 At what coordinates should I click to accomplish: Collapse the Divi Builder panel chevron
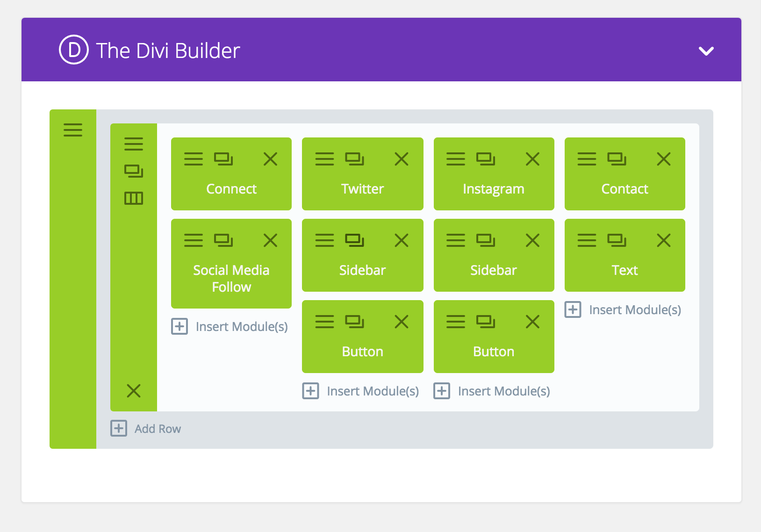[706, 50]
